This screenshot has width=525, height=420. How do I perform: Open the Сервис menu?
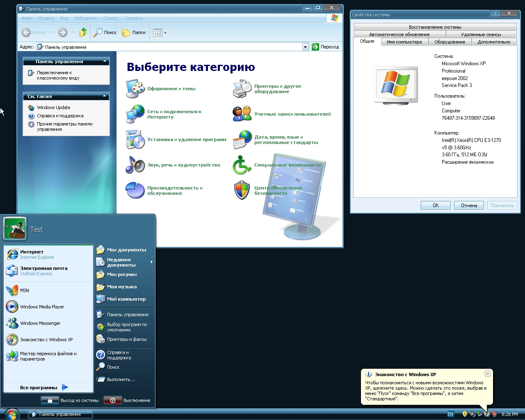(111, 18)
